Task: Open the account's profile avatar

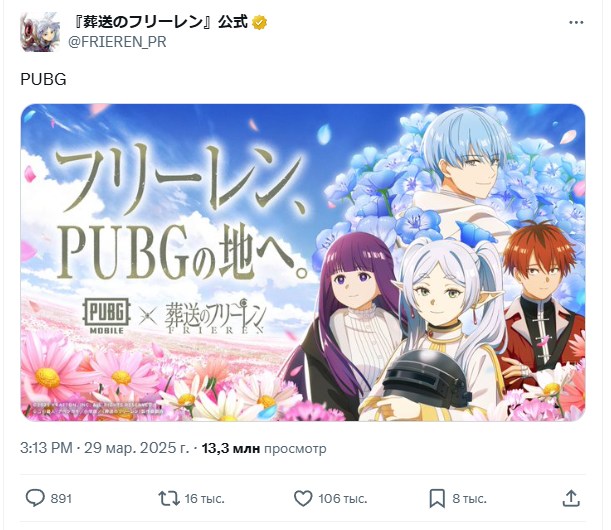Action: (40, 32)
